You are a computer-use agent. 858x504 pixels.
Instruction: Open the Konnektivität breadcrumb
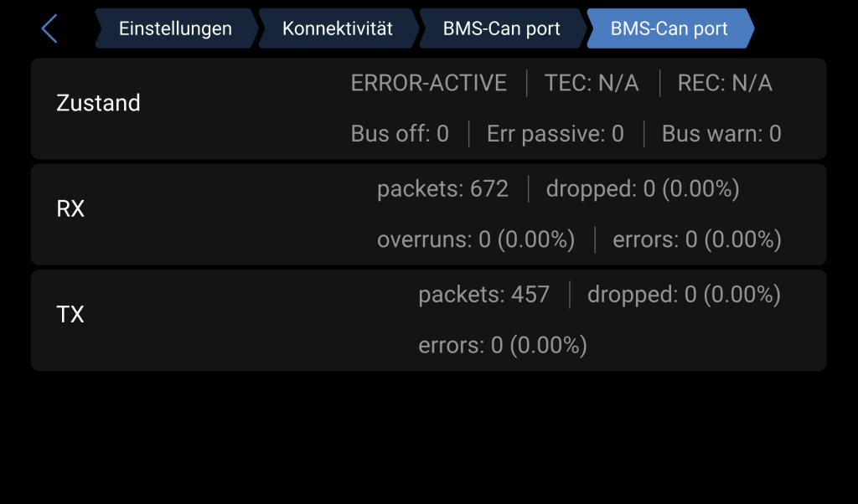337,28
